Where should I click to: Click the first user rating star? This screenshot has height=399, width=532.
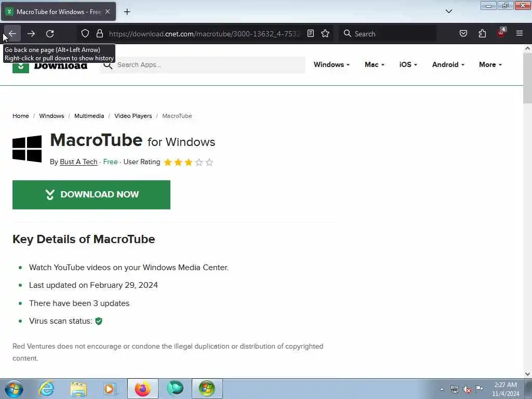click(168, 162)
